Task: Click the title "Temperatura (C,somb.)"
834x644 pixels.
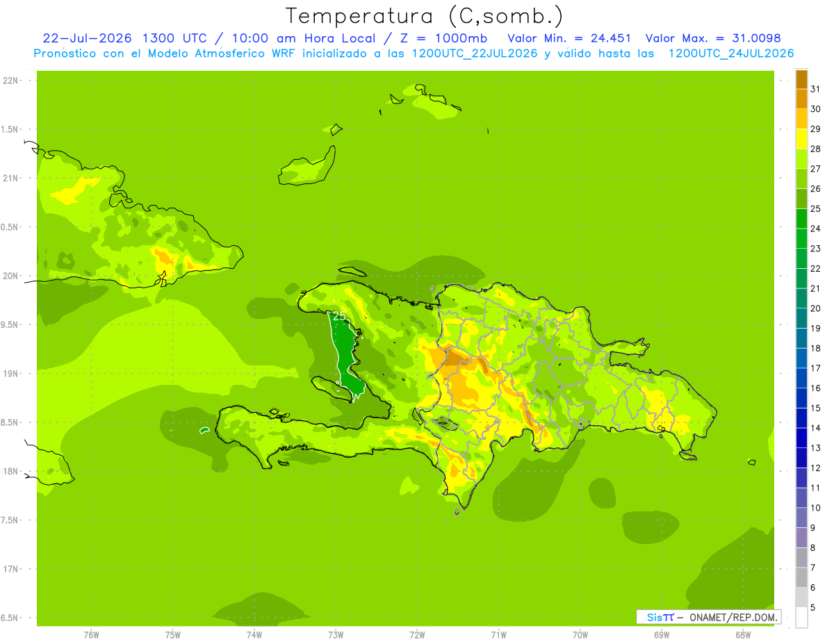Action: pyautogui.click(x=424, y=16)
